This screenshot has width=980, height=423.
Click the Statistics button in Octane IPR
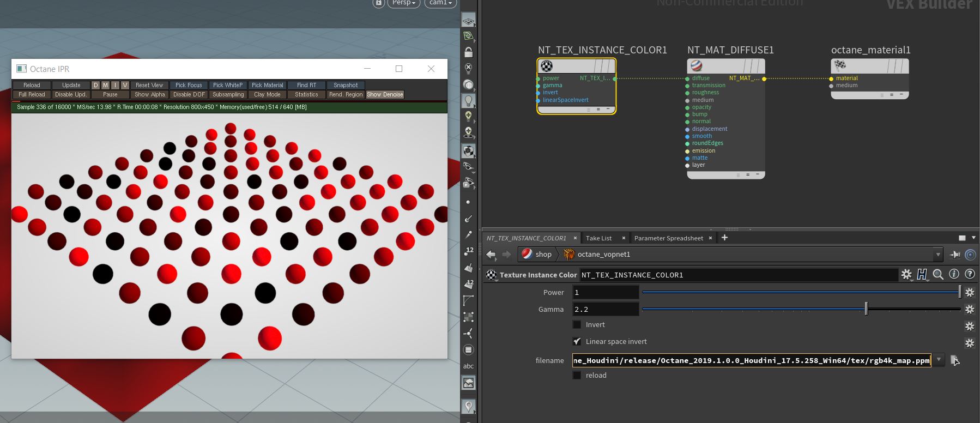tap(306, 94)
